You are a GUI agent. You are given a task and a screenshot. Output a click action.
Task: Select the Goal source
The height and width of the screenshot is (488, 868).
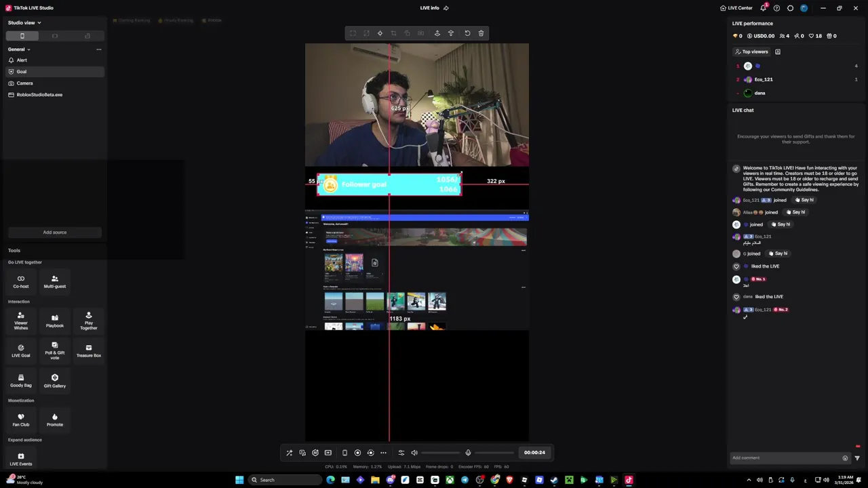54,72
